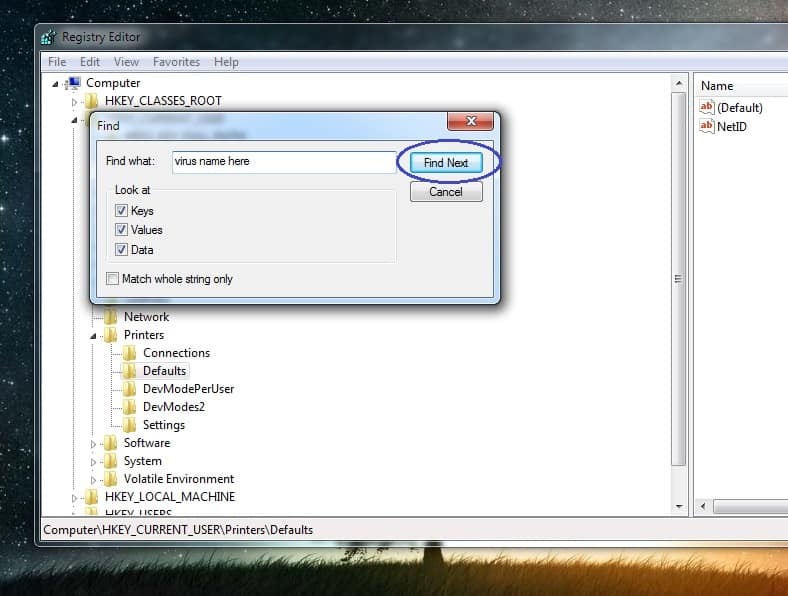This screenshot has width=788, height=596.
Task: Uncheck the Keys checkbox
Action: (x=121, y=211)
